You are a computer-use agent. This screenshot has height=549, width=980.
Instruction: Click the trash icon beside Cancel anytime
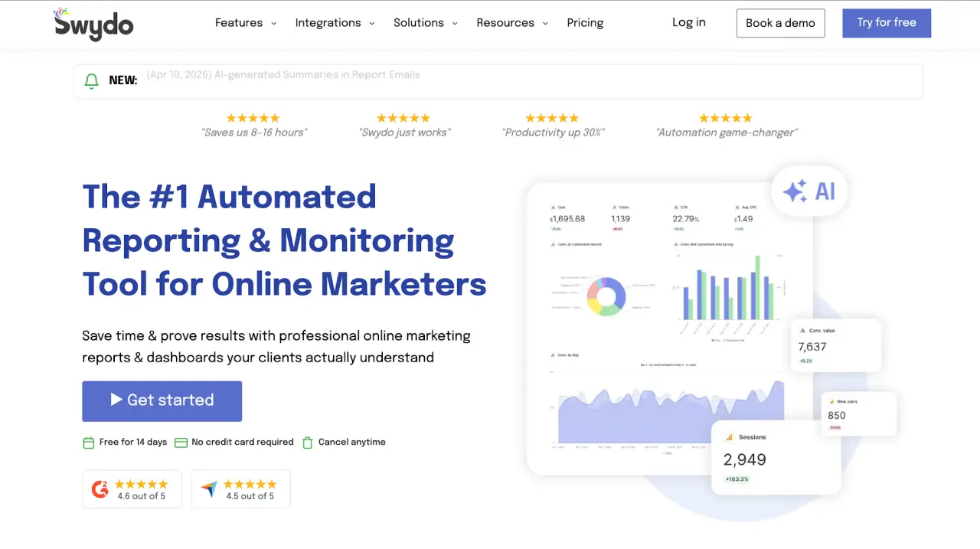(x=308, y=443)
